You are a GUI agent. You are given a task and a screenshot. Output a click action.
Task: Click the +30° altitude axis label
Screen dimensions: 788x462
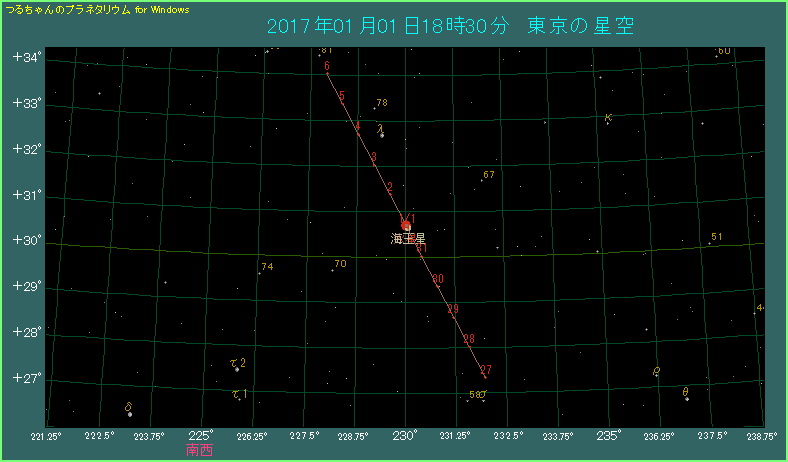pyautogui.click(x=25, y=240)
